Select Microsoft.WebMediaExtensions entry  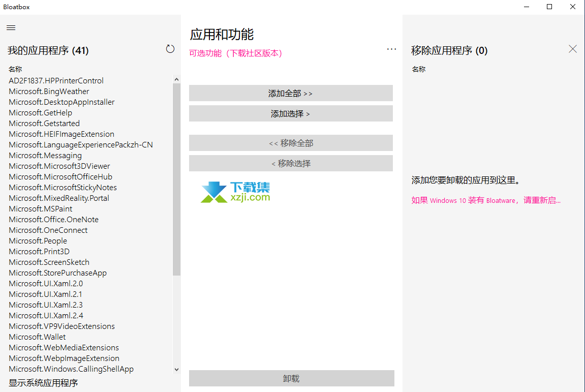(64, 348)
